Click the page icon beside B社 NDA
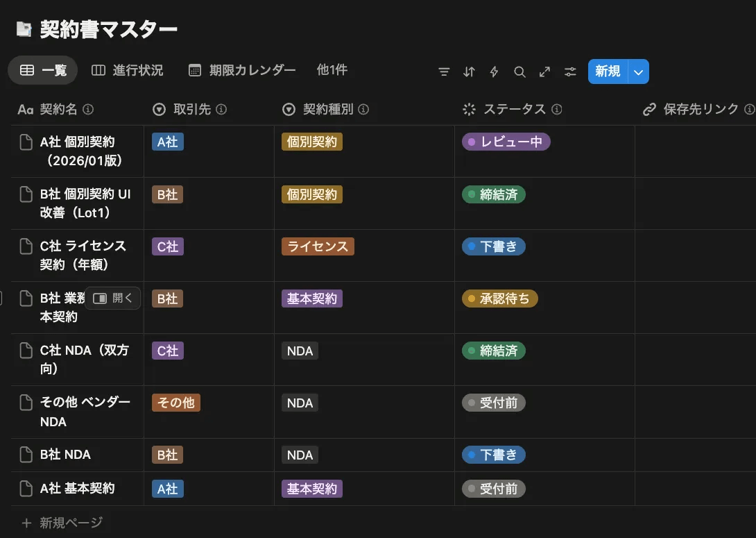This screenshot has height=538, width=756. click(26, 455)
